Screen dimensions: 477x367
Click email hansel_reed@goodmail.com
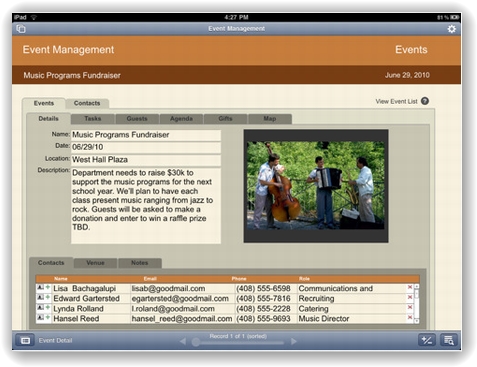(x=182, y=319)
